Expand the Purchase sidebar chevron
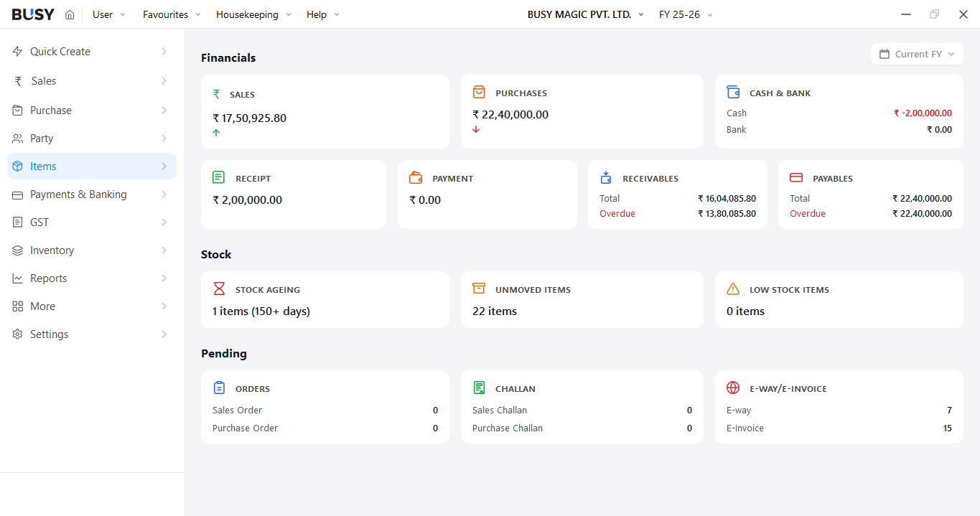The height and width of the screenshot is (516, 980). click(164, 111)
